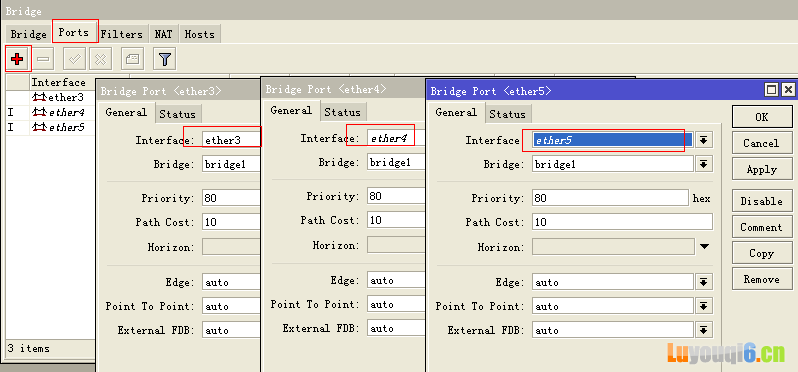798x372 pixels.
Task: Select ether3 row in ports list
Action: pos(51,98)
